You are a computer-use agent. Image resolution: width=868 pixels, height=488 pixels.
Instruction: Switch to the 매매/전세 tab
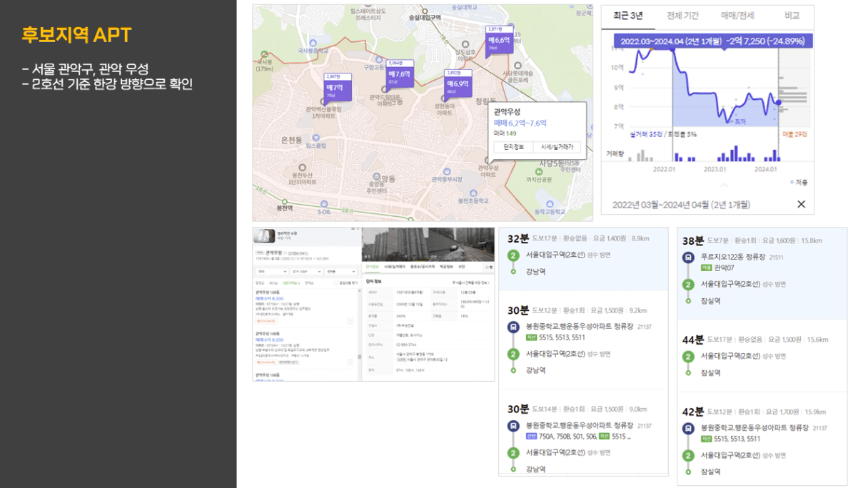[x=737, y=16]
